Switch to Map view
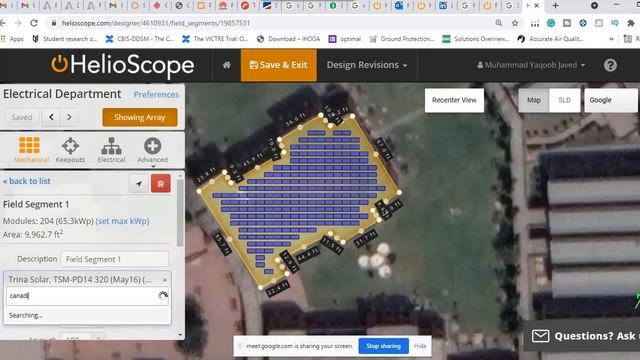640x360 pixels. pos(533,100)
